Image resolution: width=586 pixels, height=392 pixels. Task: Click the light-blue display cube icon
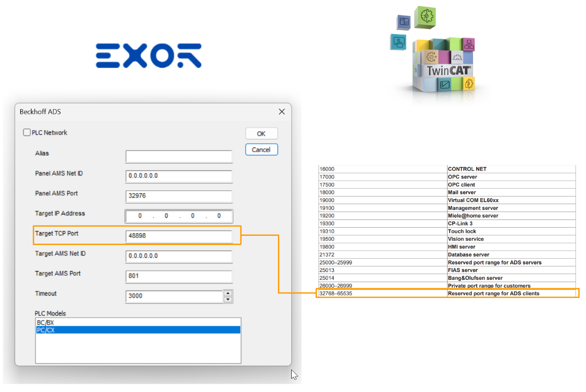(444, 85)
